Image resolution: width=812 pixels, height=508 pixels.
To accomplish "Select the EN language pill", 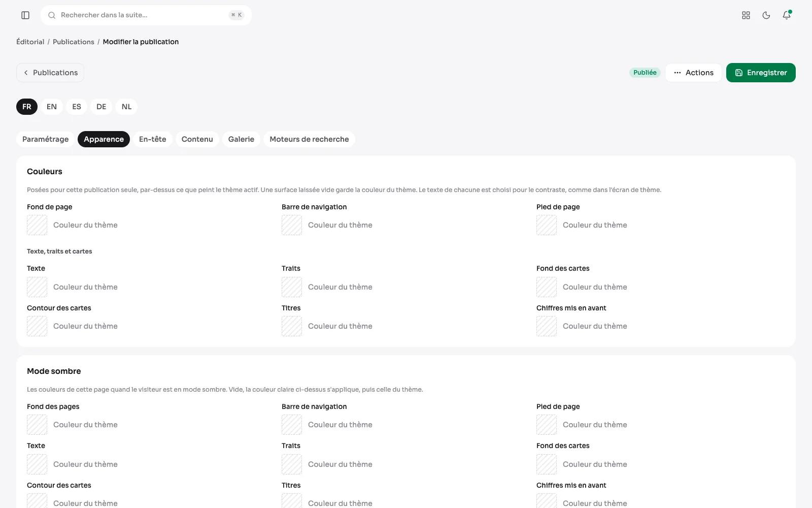I will pos(52,107).
